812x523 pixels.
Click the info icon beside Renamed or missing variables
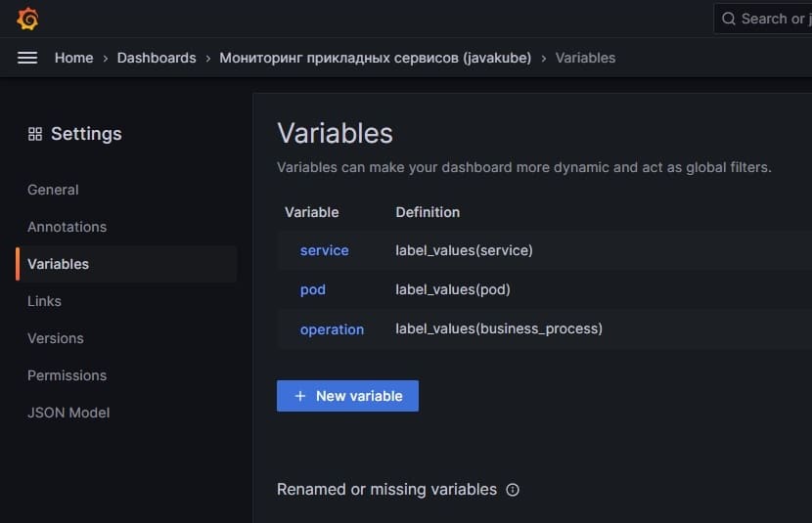coord(513,490)
